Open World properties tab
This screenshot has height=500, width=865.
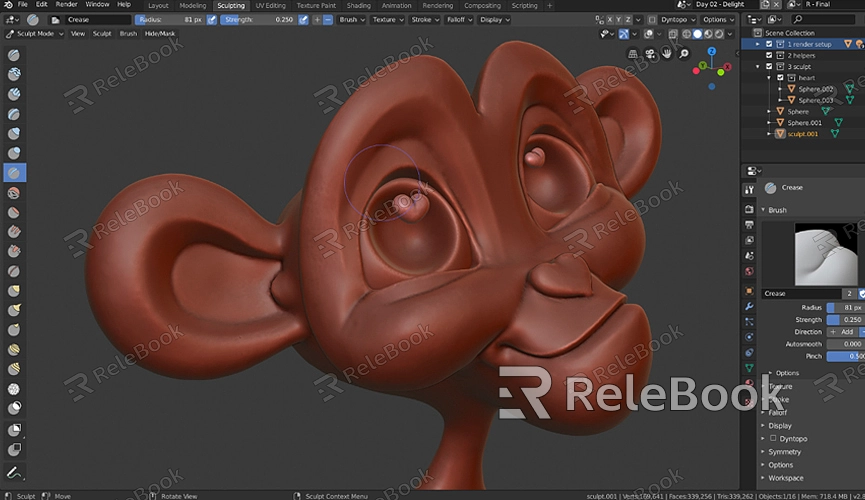(749, 272)
